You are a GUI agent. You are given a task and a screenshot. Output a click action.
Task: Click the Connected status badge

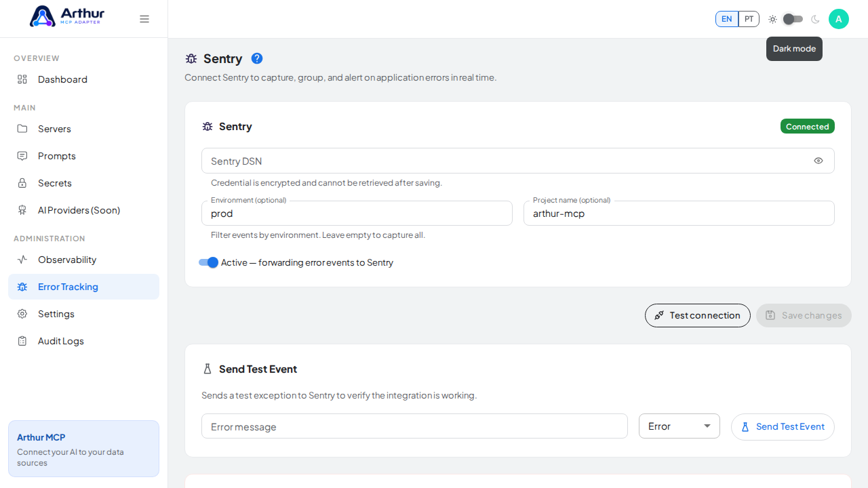[x=808, y=127]
